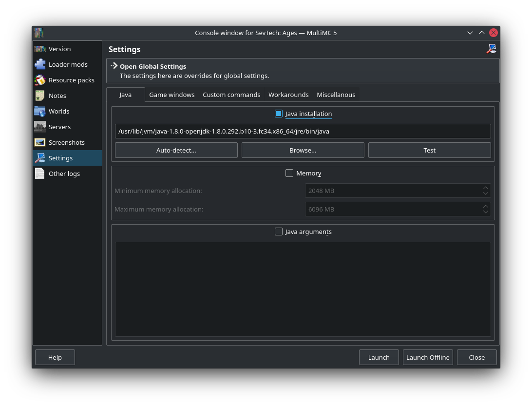Viewport: 532px width, 406px height.
Task: Maximize window with title bar up chevron
Action: 482,33
